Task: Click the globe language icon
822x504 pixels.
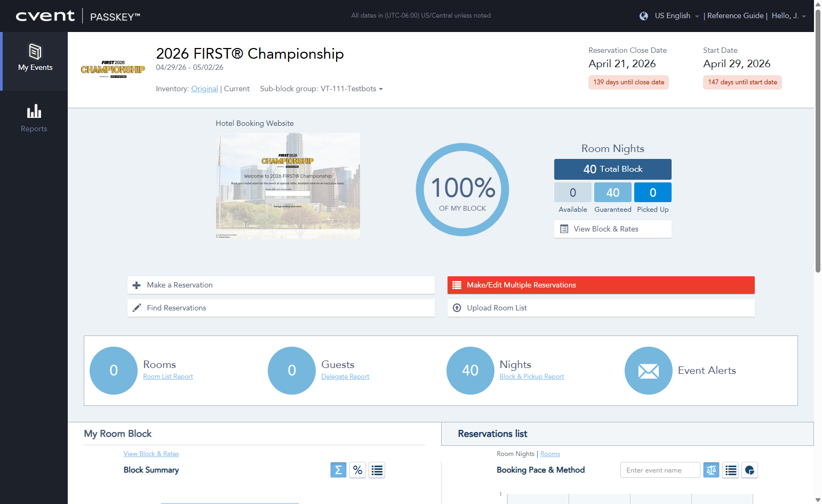Action: [x=644, y=16]
